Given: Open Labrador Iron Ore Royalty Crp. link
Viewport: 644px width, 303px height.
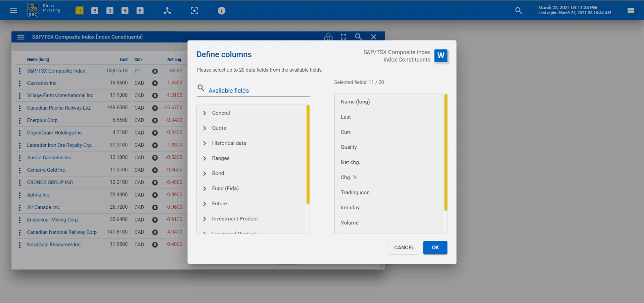Looking at the screenshot, I should coord(59,145).
